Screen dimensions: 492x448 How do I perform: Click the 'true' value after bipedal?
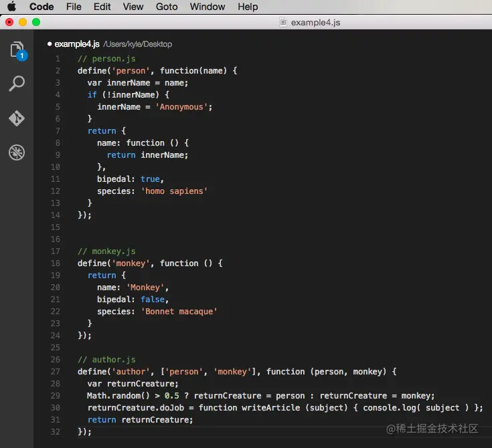coord(151,179)
